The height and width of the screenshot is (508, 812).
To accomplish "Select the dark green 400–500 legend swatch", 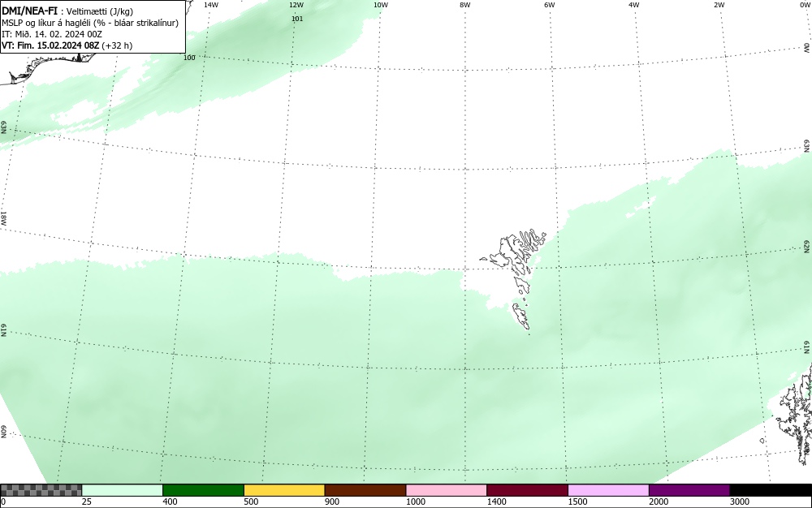I will (203, 490).
